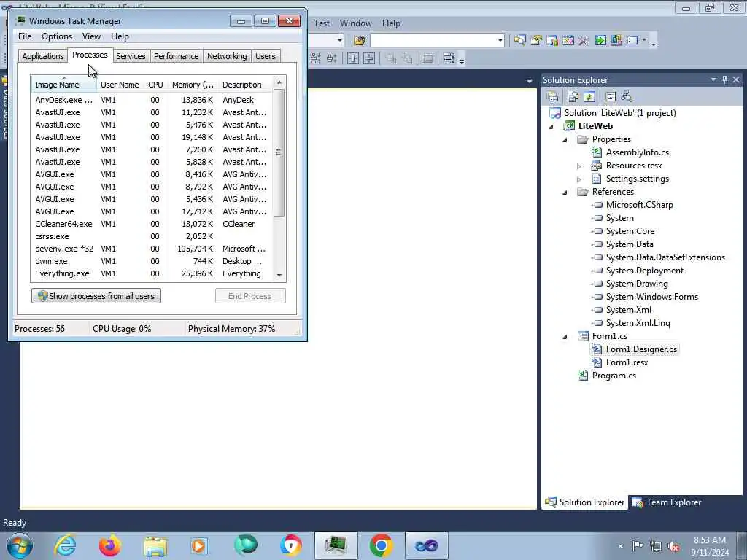
Task: Click the process list vertical scrollbar thumb
Action: [279, 152]
